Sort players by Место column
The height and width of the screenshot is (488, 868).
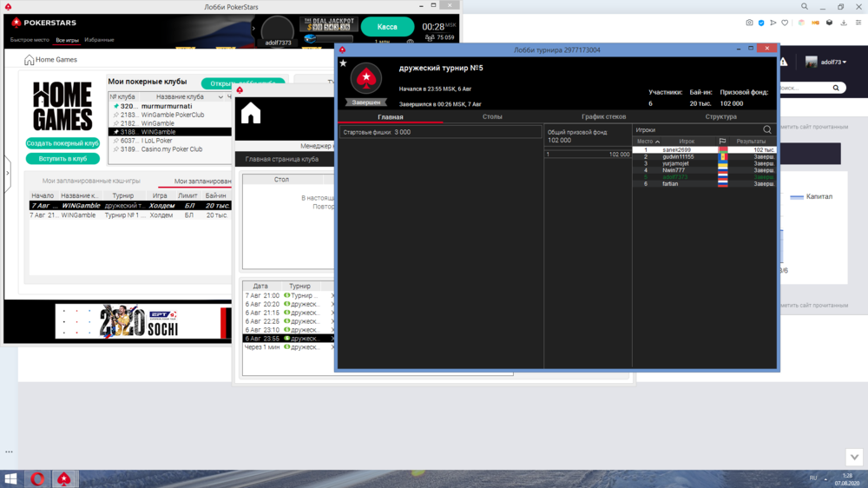tap(648, 142)
